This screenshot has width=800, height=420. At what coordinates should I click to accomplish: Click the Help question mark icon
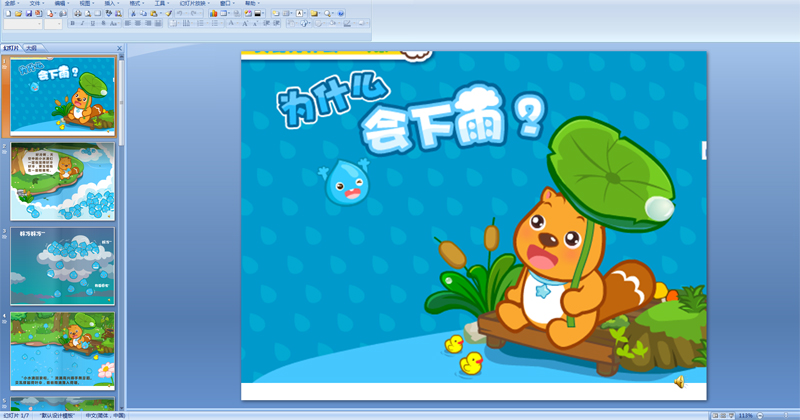pyautogui.click(x=341, y=14)
